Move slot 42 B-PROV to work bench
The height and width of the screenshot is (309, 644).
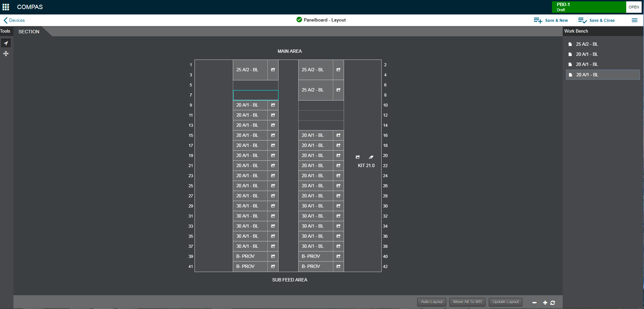pos(338,266)
